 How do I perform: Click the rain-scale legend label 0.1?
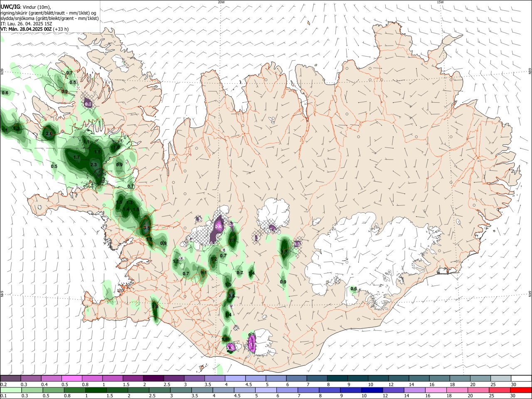[x=3, y=396]
